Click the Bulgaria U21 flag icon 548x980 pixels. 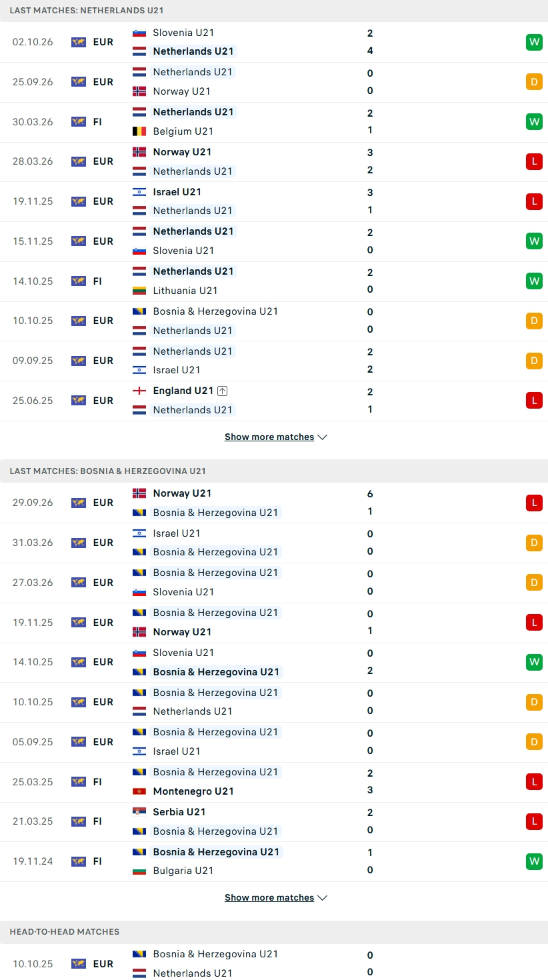click(139, 871)
